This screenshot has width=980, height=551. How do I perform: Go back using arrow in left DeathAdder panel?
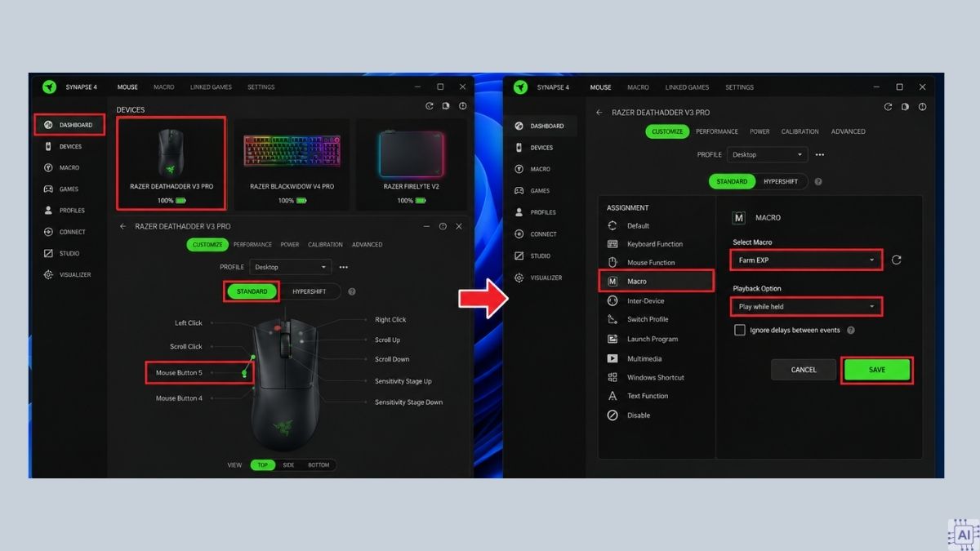(122, 226)
